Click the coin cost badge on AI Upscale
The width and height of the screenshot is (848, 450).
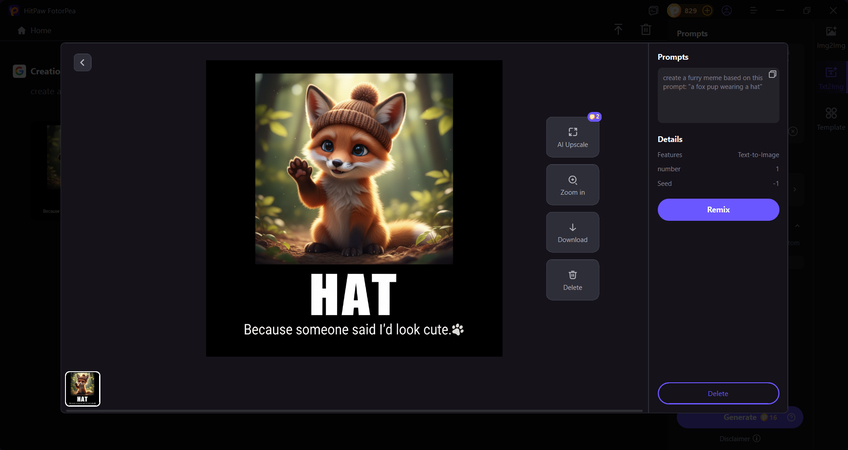click(594, 117)
